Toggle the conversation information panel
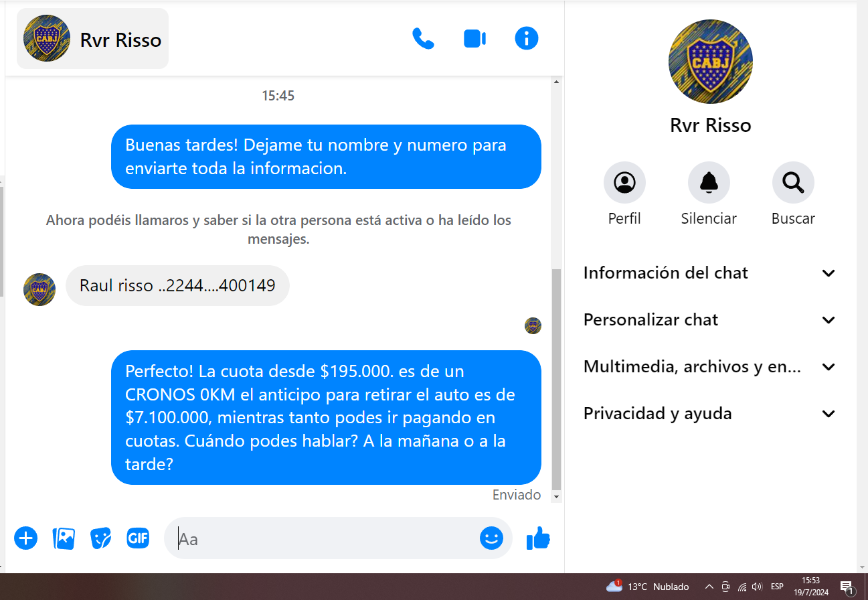The height and width of the screenshot is (600, 868). click(x=527, y=39)
